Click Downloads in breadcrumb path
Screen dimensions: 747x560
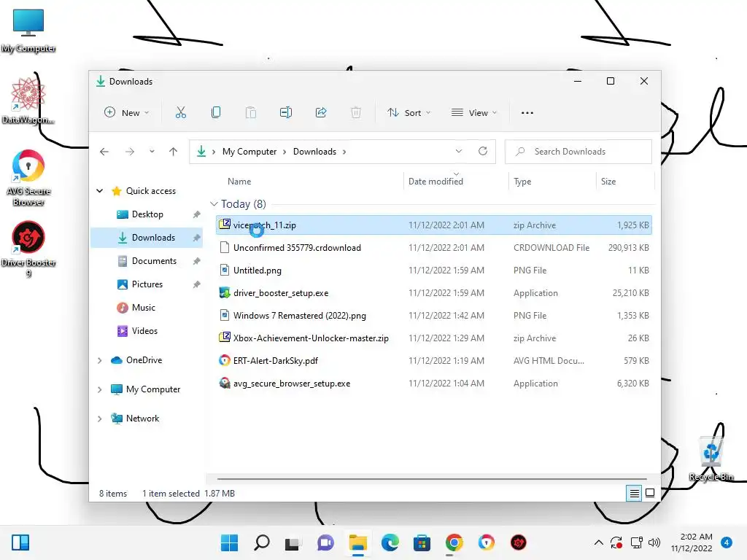click(314, 152)
